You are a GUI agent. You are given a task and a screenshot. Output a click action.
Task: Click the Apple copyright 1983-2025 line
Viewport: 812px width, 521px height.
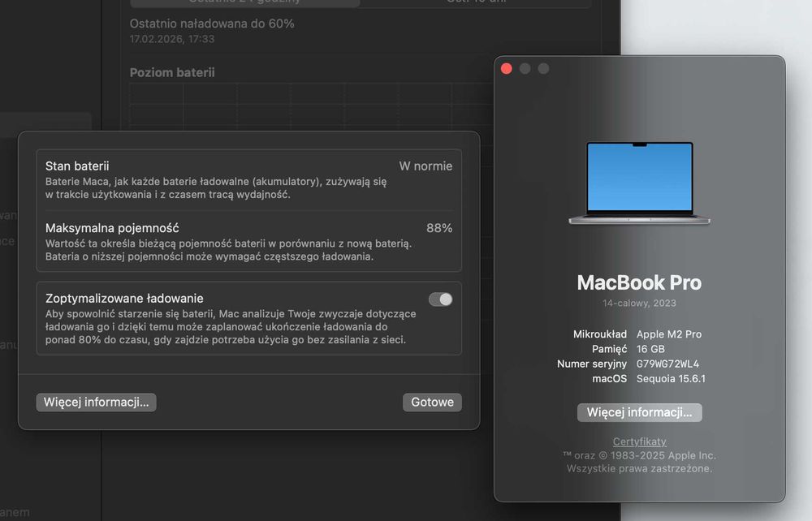640,455
